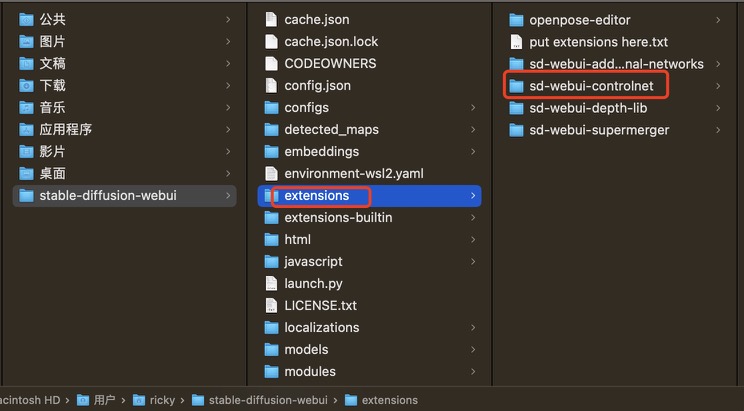Viewport: 744px width, 411px height.
Task: Select the sd-webui-controlnet folder icon
Action: (516, 86)
